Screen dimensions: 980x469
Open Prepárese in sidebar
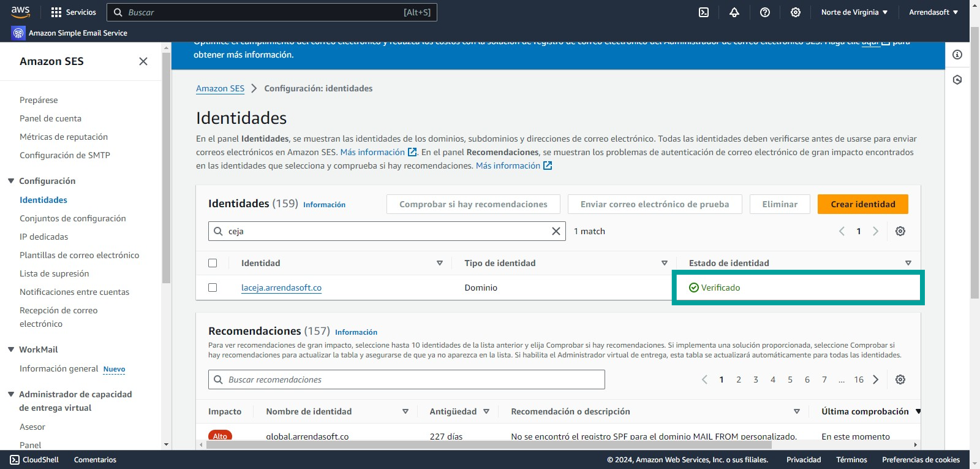39,100
